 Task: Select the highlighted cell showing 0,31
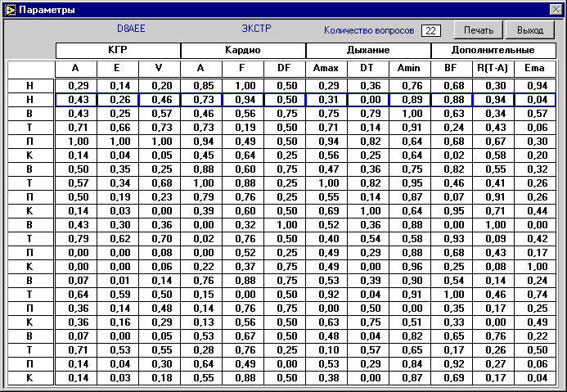click(326, 100)
